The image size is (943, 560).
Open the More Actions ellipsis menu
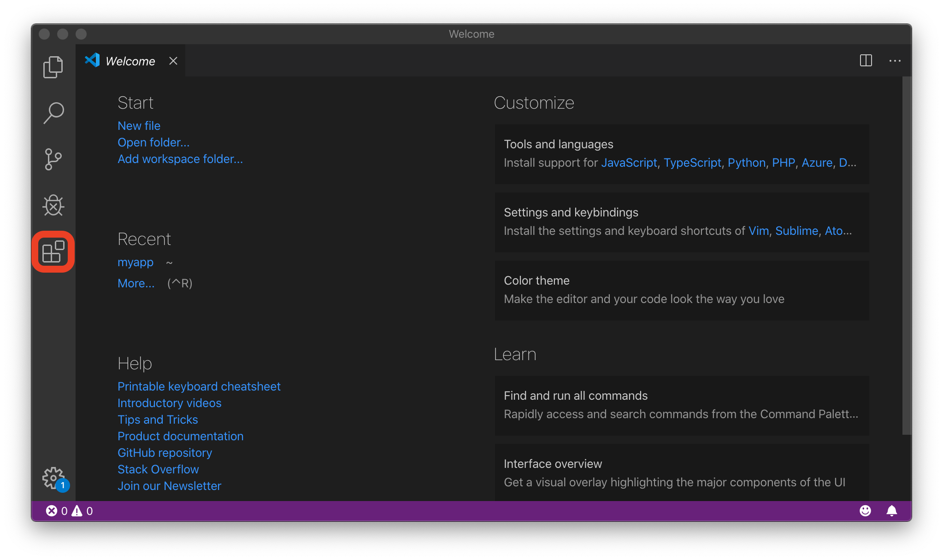(x=895, y=61)
